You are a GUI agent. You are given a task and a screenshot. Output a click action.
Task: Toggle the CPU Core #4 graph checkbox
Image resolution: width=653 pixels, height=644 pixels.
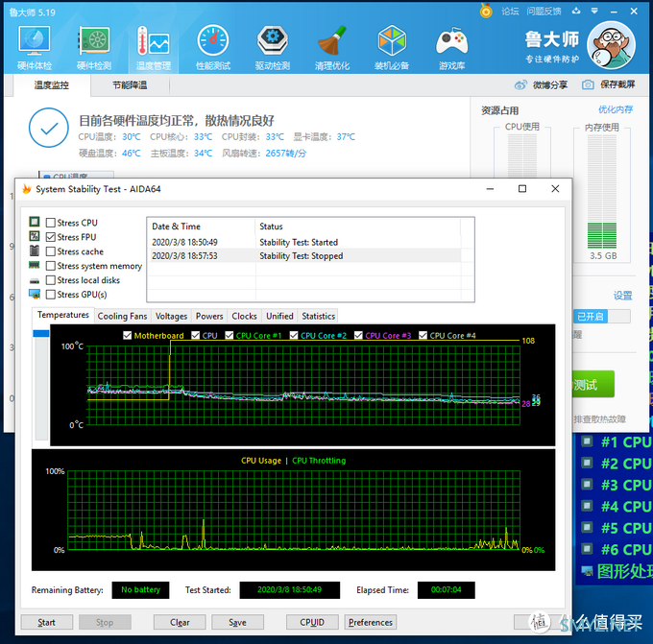click(423, 335)
